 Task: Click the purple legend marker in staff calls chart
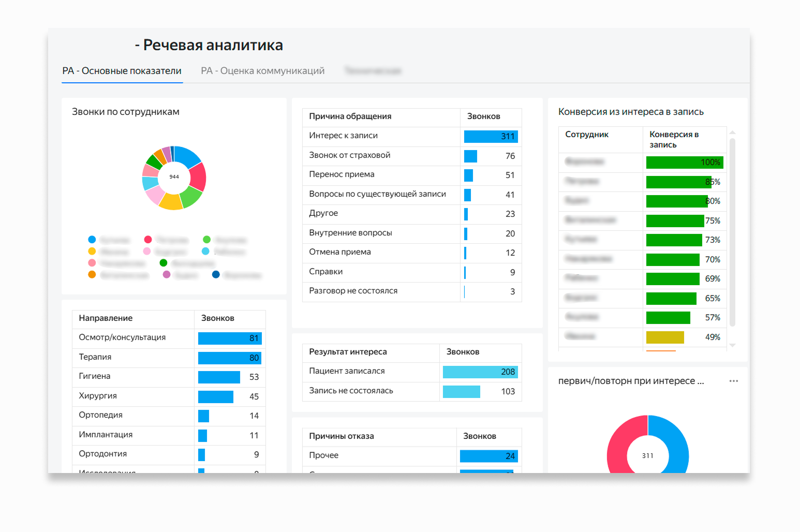[x=167, y=275]
